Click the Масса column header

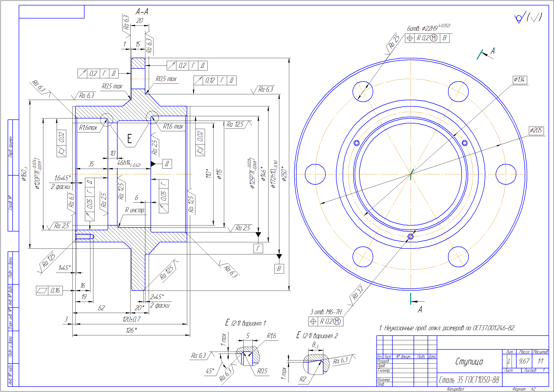524,352
